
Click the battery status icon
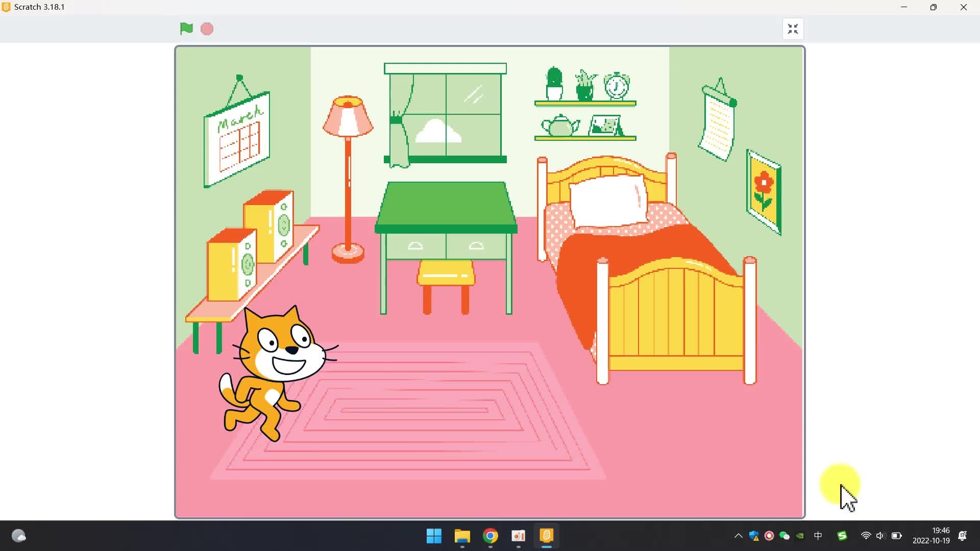pyautogui.click(x=897, y=536)
